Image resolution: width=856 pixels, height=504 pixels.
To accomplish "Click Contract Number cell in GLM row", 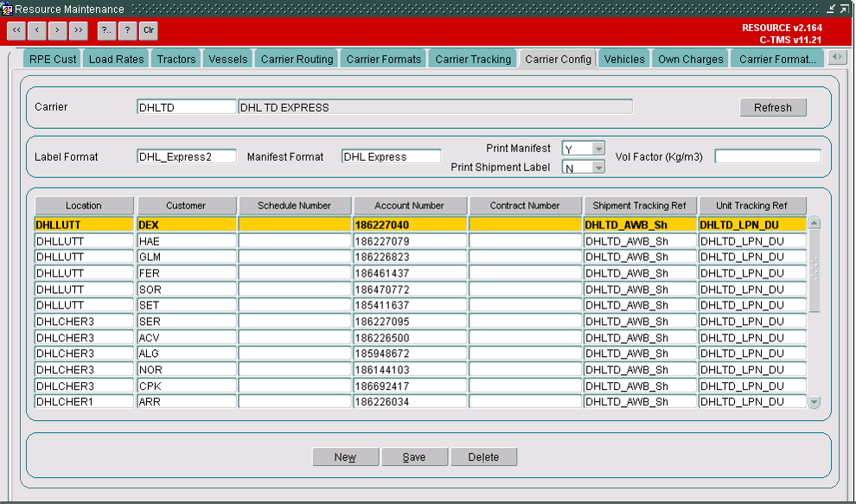I will click(525, 257).
